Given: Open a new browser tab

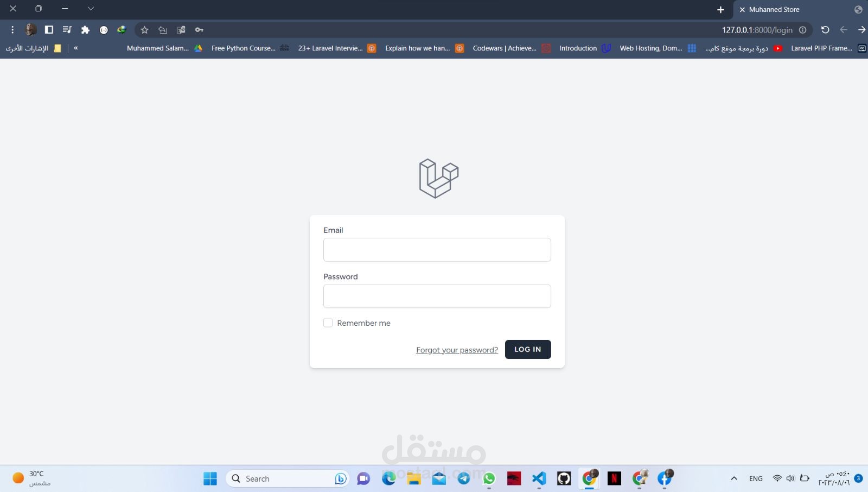Looking at the screenshot, I should (x=720, y=10).
